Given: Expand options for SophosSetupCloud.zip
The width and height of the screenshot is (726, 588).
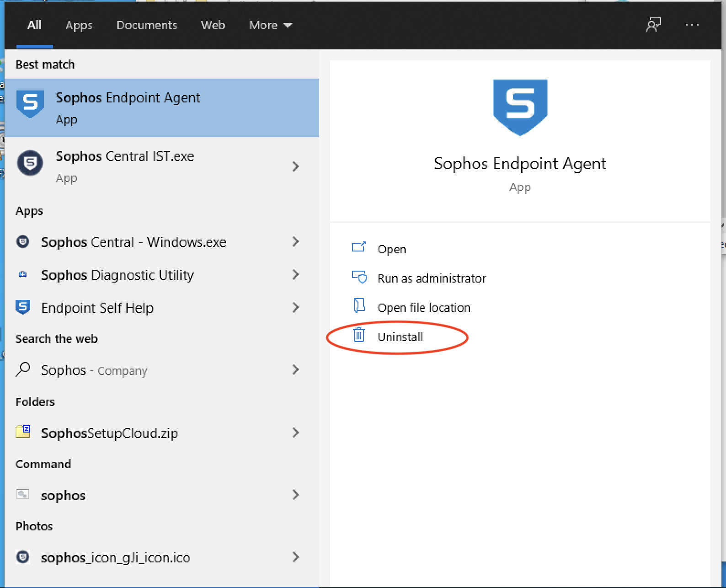Looking at the screenshot, I should pyautogui.click(x=296, y=433).
